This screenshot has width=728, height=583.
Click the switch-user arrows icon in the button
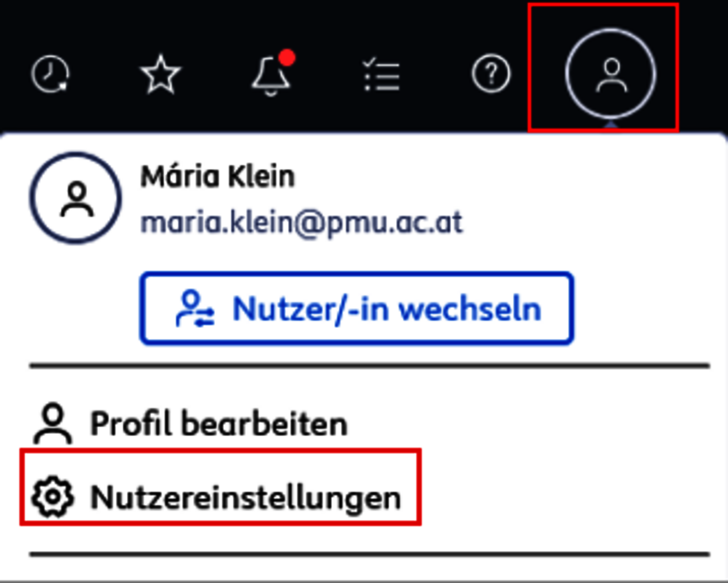pos(196,309)
